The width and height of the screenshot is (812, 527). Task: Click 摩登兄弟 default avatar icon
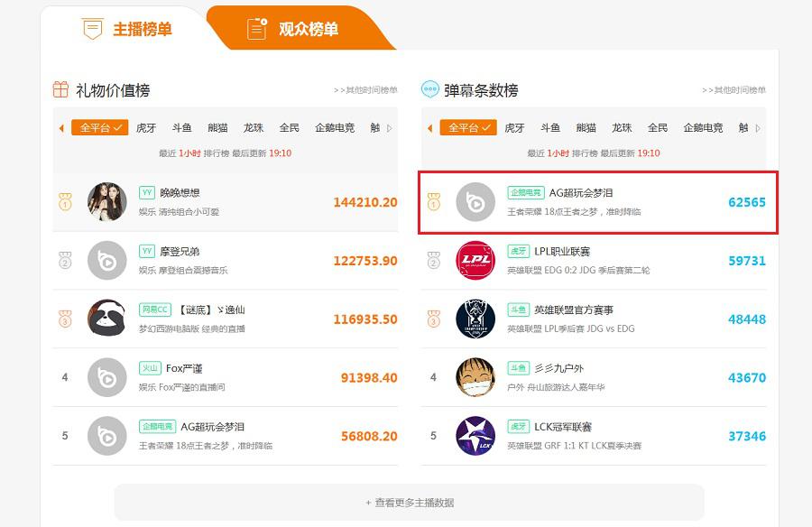[107, 260]
